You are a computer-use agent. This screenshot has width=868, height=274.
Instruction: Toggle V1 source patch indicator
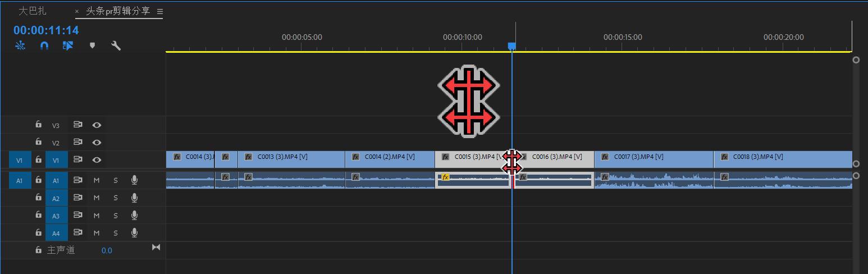click(20, 161)
